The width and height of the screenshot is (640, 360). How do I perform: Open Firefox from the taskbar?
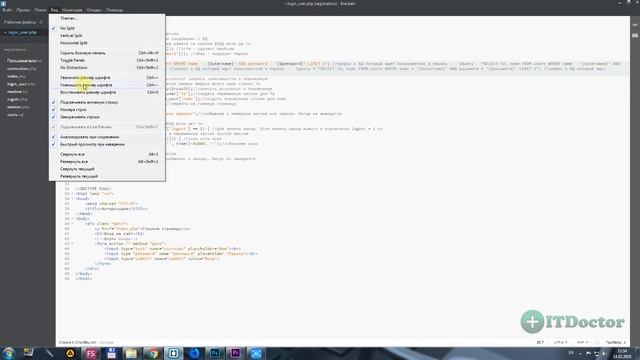pos(194,353)
